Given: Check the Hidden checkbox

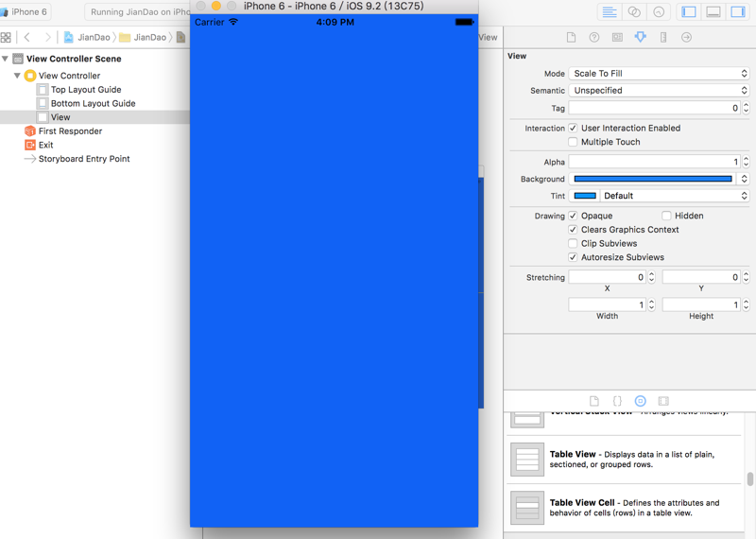Looking at the screenshot, I should [666, 216].
